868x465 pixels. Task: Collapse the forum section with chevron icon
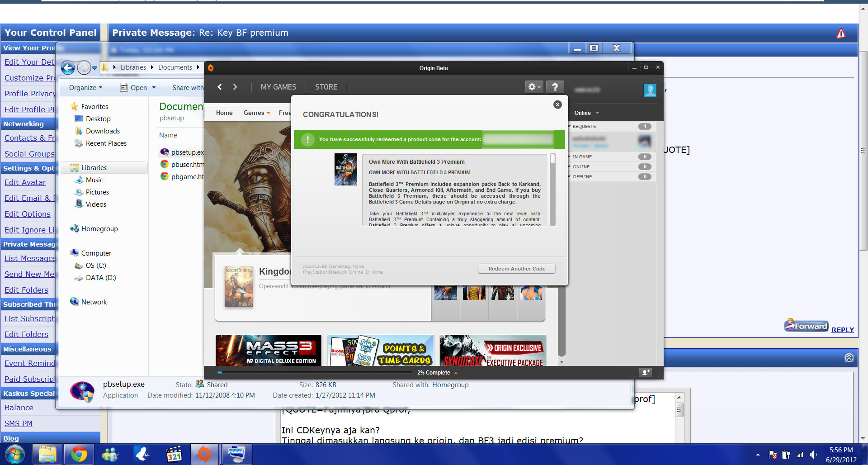pos(849,358)
